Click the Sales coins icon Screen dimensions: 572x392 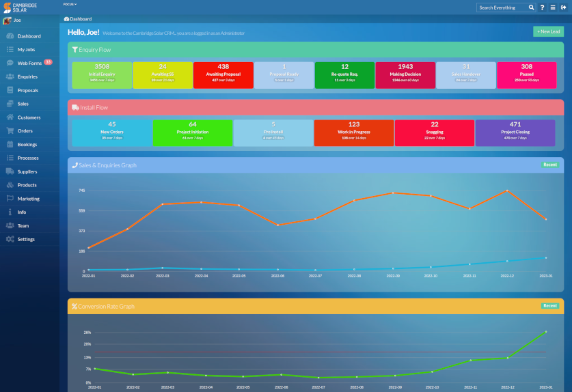pyautogui.click(x=10, y=104)
